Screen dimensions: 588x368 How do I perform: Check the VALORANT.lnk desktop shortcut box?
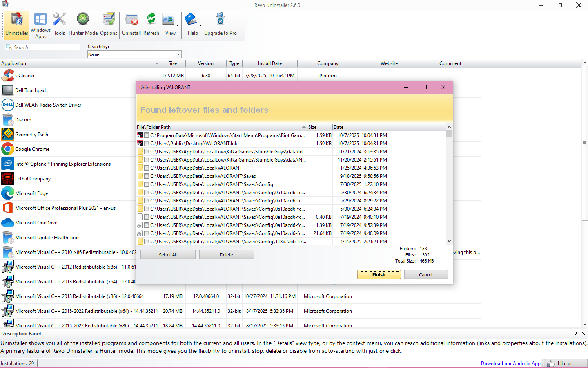tap(147, 144)
